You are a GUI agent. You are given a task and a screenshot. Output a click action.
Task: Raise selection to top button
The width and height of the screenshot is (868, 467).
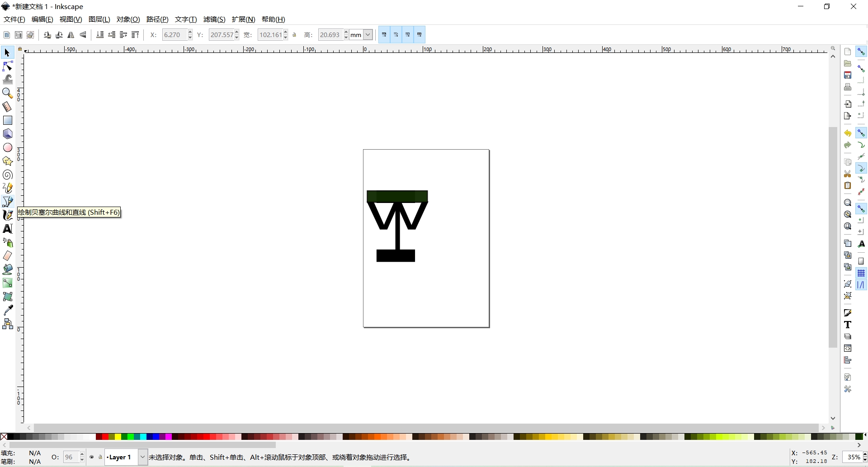pos(135,35)
